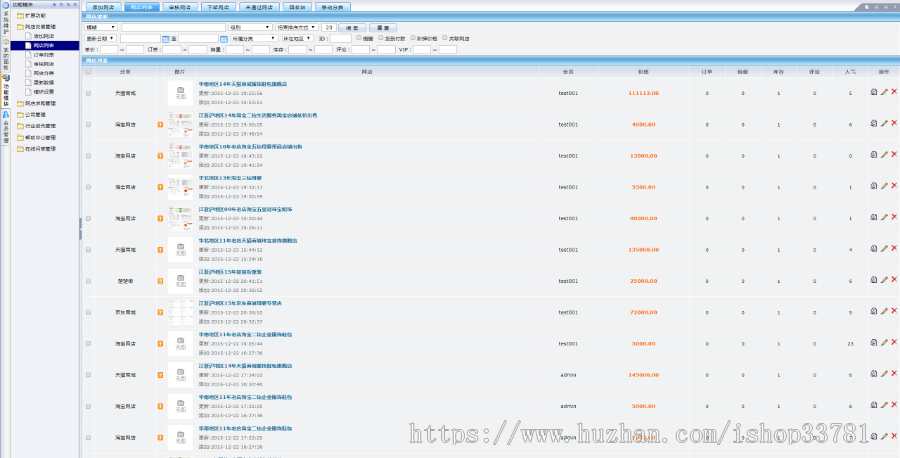This screenshot has height=458, width=900.
Task: Click the orange level badge in the 135000.00 row
Action: point(160,250)
